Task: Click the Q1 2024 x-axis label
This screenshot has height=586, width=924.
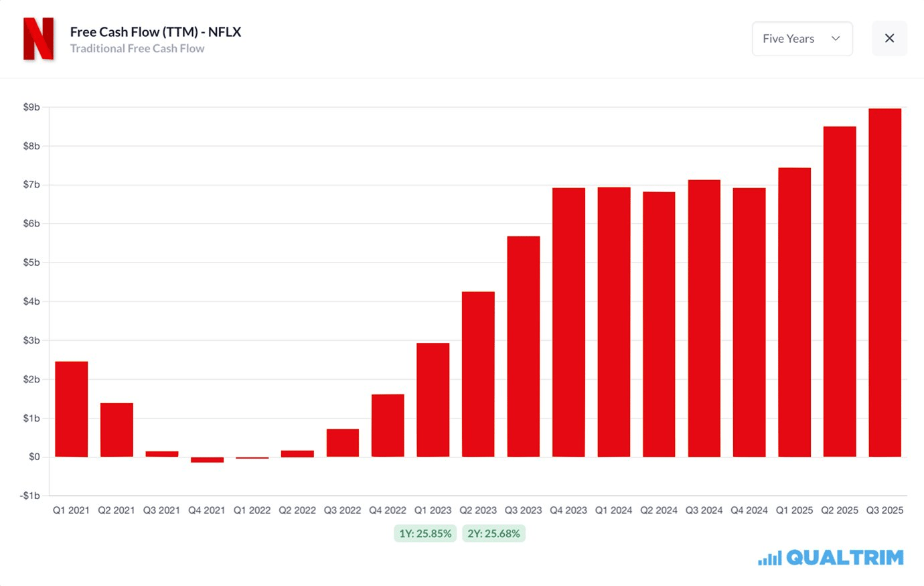Action: (613, 510)
